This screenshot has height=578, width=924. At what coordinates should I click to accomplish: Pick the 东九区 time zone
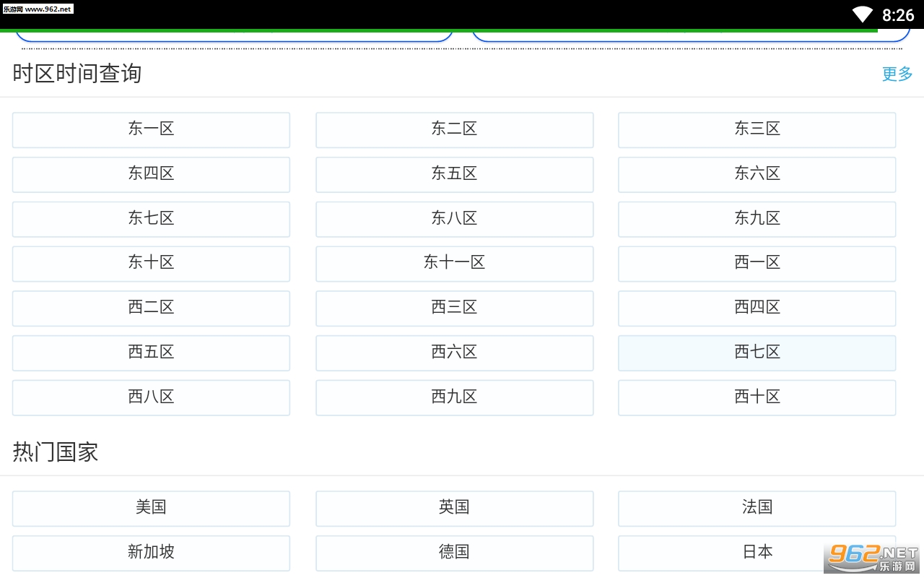pos(757,219)
